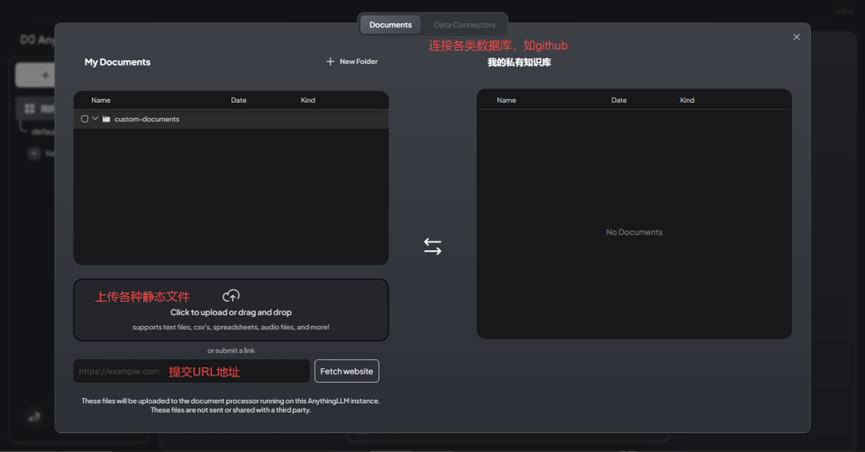Screen dimensions: 865x452
Task: Click the New Folder button label
Action: click(x=358, y=62)
